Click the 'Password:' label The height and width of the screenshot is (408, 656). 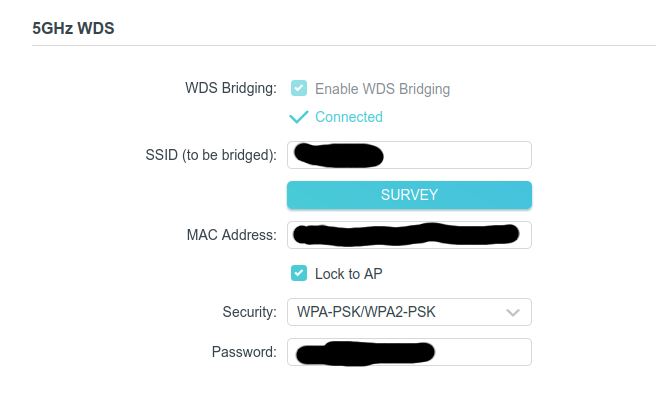point(243,352)
